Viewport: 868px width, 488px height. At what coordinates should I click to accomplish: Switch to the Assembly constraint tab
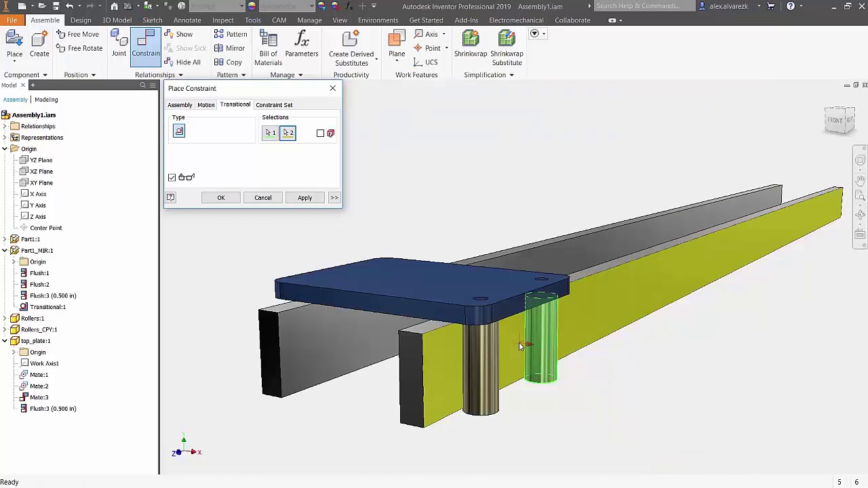(x=180, y=105)
